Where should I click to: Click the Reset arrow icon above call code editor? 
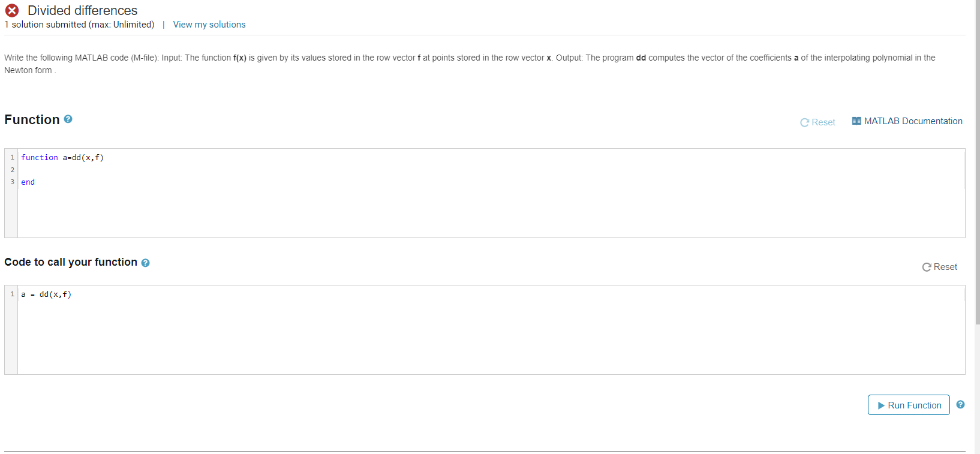927,267
